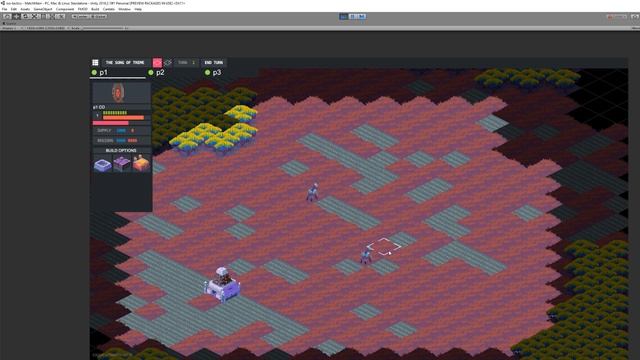Open the Build menu

click(x=95, y=9)
